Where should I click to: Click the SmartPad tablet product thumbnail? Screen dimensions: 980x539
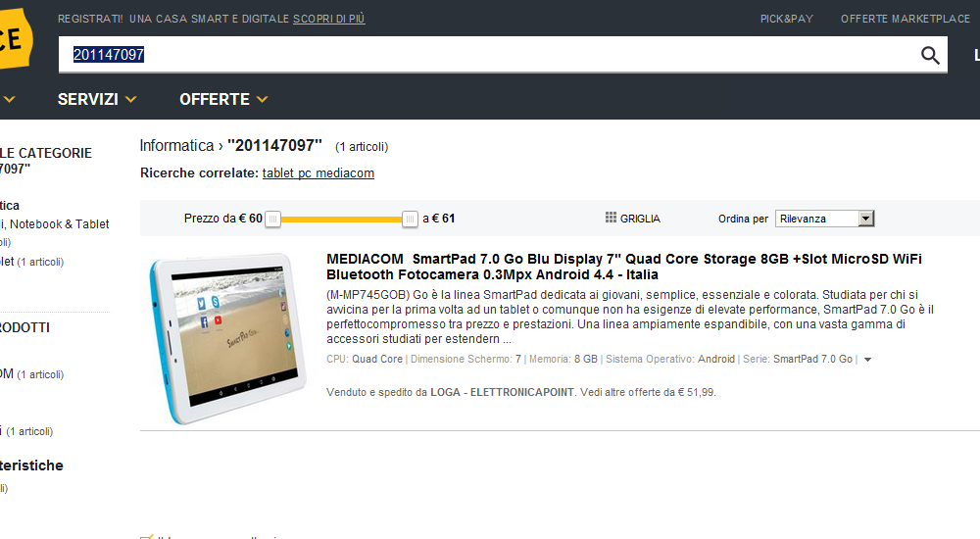227,338
